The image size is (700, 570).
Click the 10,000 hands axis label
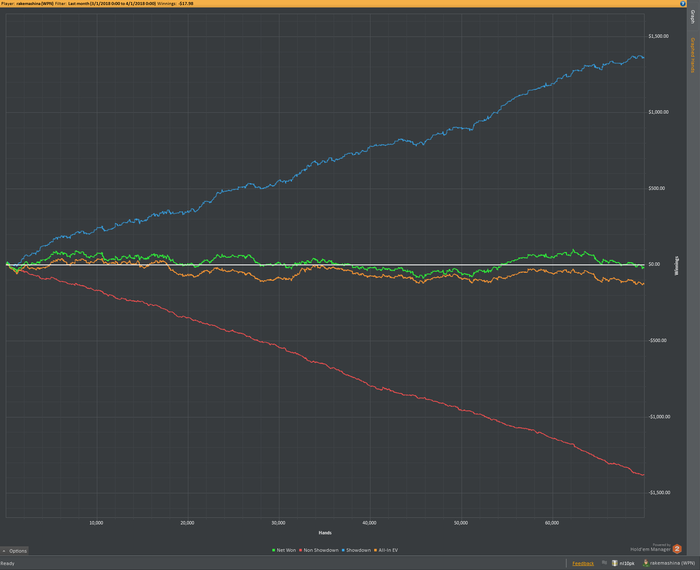click(x=96, y=523)
